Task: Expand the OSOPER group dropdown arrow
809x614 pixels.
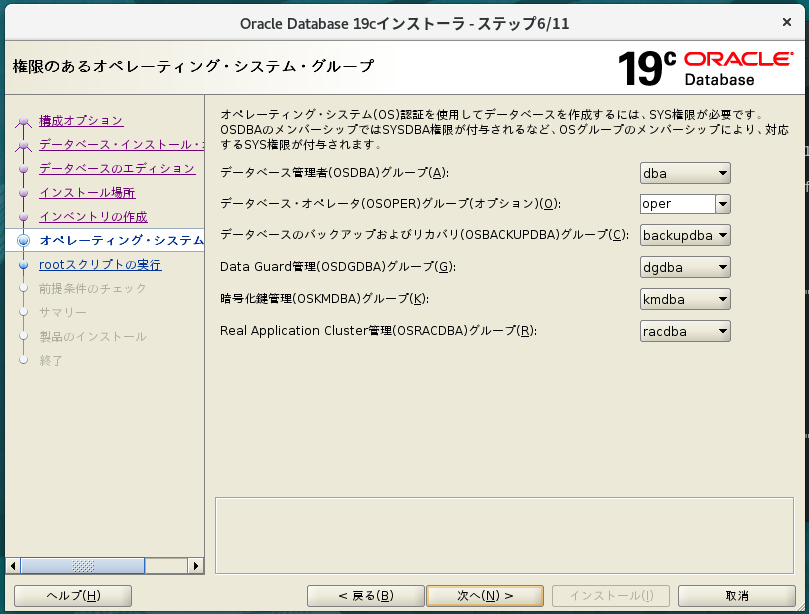Action: (723, 204)
